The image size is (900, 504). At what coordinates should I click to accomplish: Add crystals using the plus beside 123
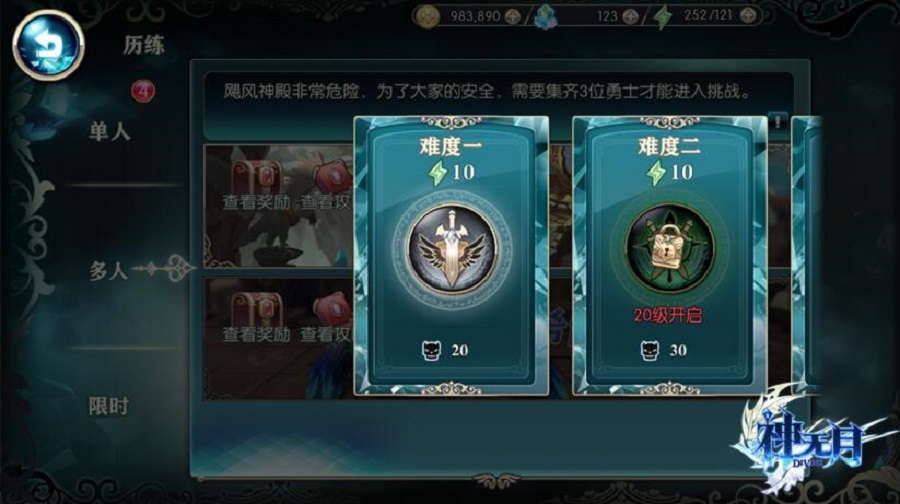630,17
